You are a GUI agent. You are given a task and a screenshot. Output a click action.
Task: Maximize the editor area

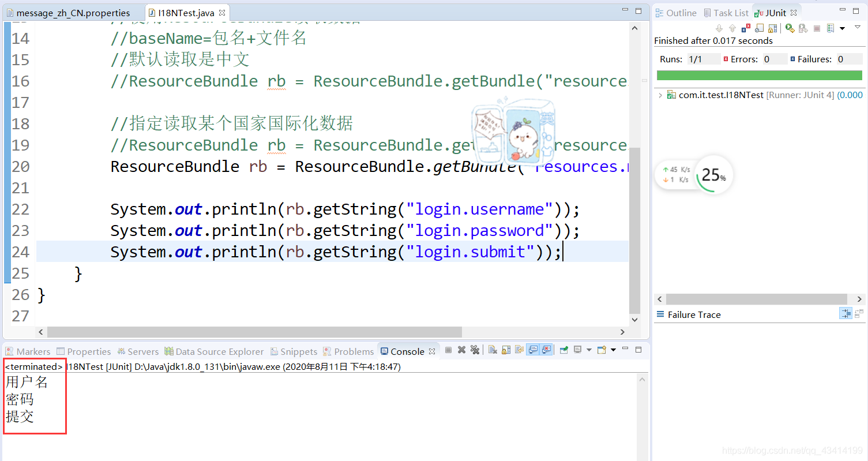click(x=638, y=12)
